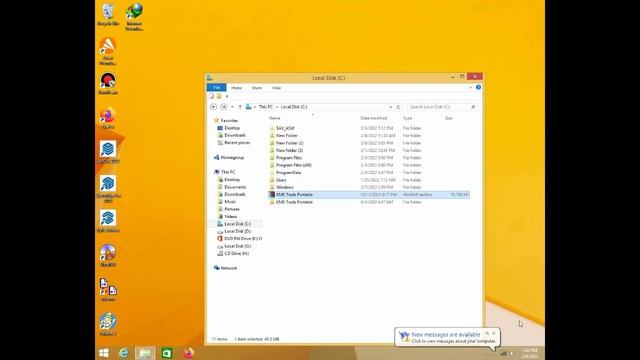Screen dimensions: 640x360
Task: Select the Windows folder
Action: coord(369,187)
